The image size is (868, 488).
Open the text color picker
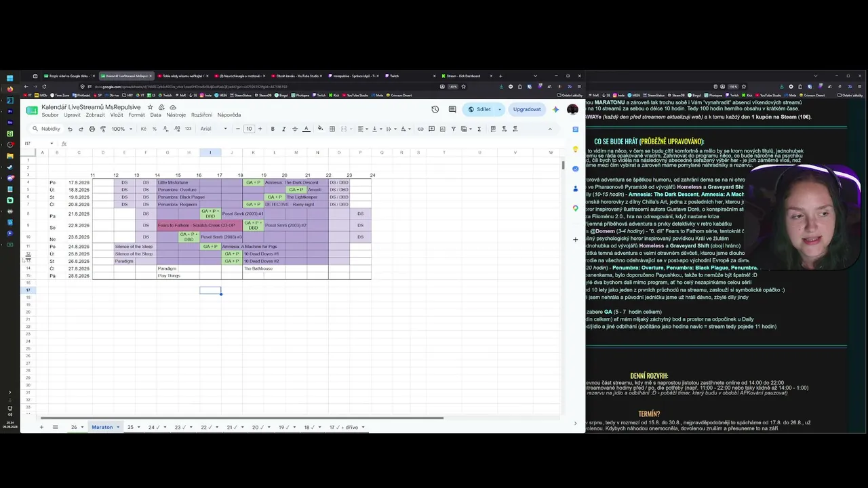(x=306, y=129)
